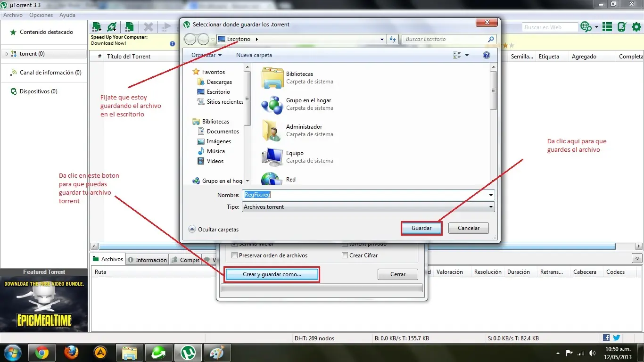
Task: Click the Cerrar button
Action: pos(398,274)
